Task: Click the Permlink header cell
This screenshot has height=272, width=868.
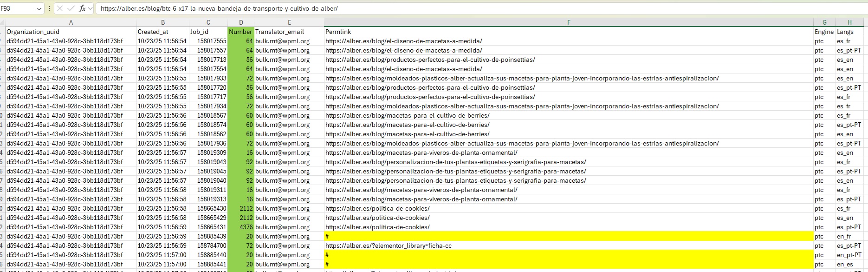Action: 338,32
